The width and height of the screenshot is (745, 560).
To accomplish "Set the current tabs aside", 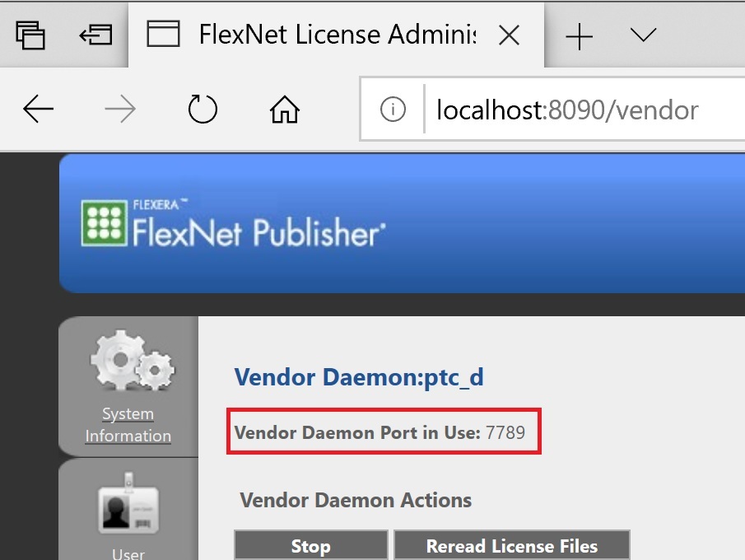I will pos(95,35).
